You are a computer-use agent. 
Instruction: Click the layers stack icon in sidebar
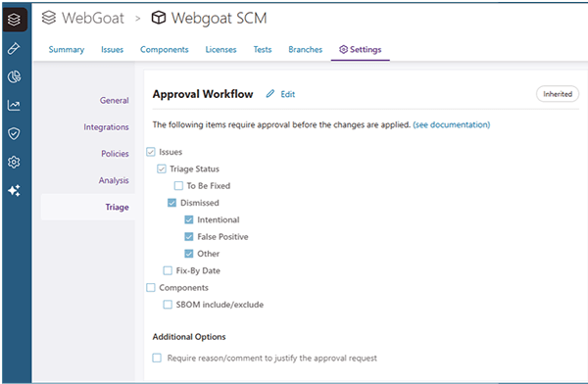(15, 20)
